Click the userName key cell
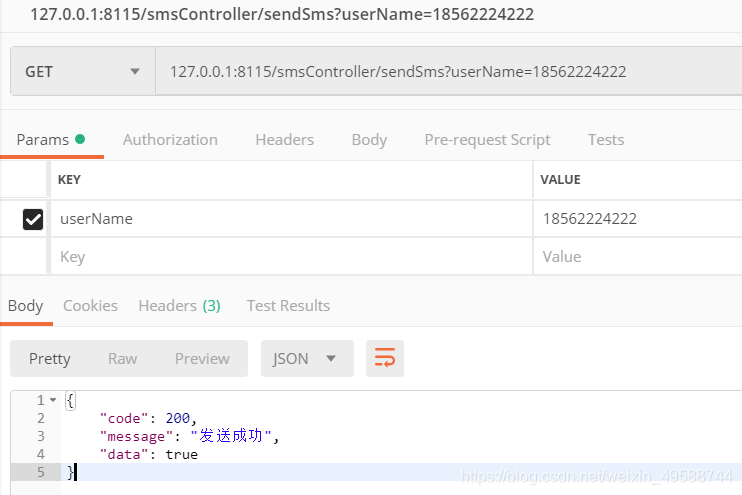742x495 pixels. [x=291, y=219]
